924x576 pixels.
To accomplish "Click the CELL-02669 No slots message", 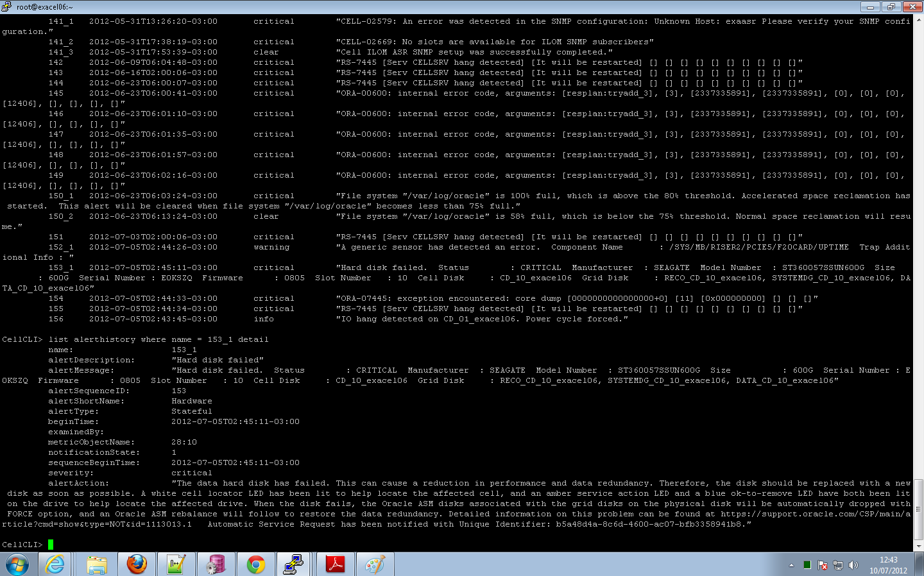I will (495, 42).
